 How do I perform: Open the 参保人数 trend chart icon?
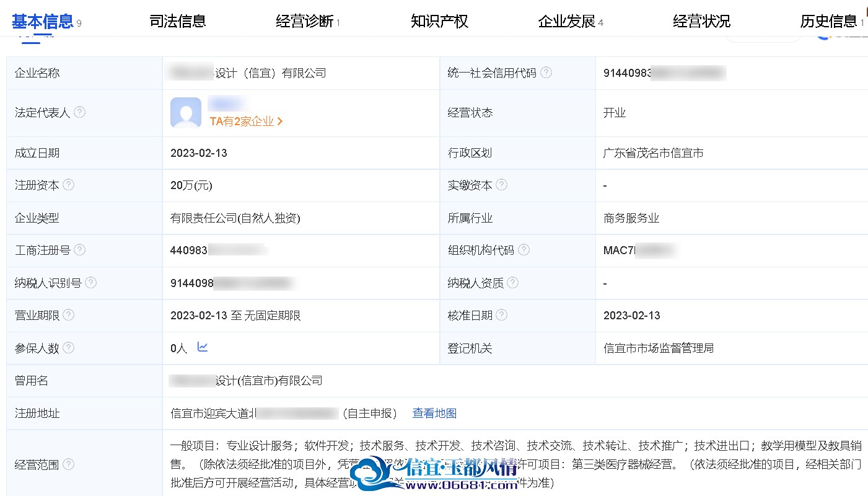(203, 347)
